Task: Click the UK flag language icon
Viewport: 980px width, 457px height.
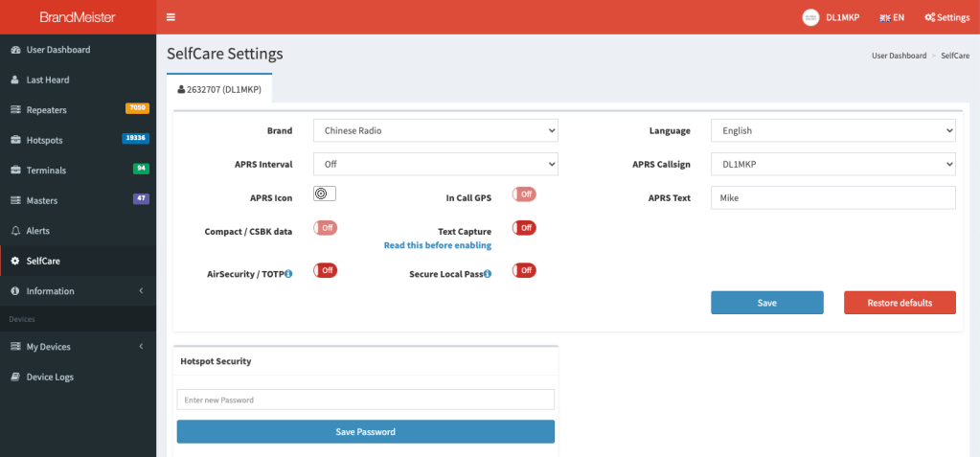Action: pos(884,17)
